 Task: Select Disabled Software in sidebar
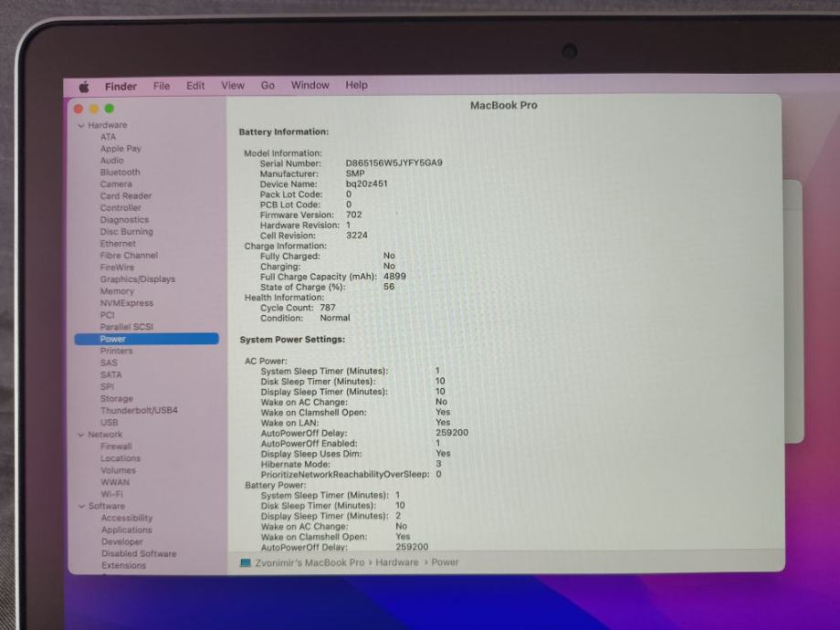(x=139, y=553)
